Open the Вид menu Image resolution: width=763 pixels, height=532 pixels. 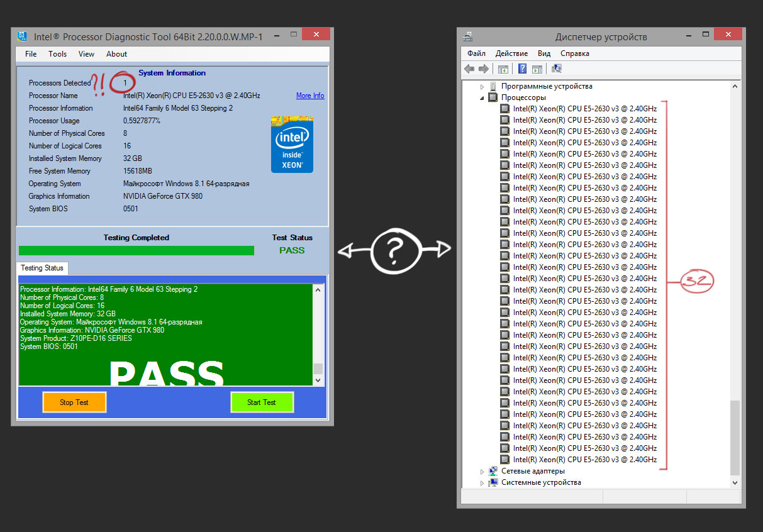tap(544, 53)
